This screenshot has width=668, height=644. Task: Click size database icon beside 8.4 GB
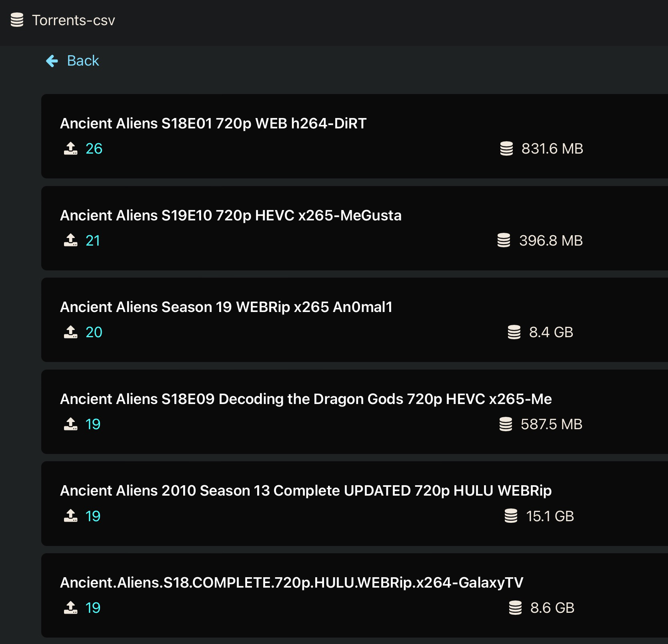514,332
